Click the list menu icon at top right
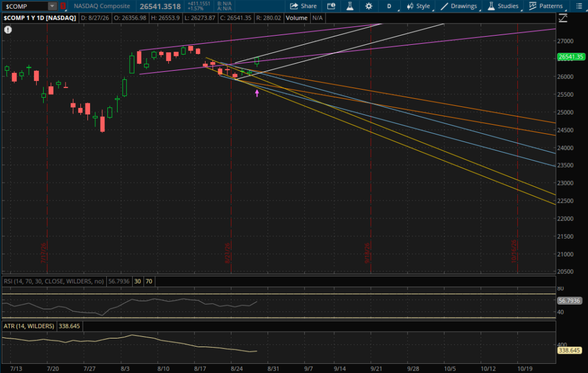 (579, 6)
